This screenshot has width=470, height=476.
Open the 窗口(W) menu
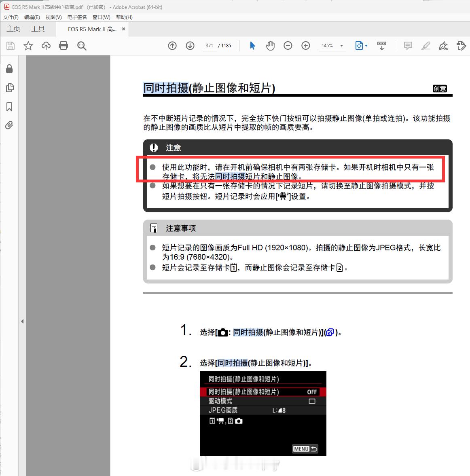pyautogui.click(x=101, y=17)
